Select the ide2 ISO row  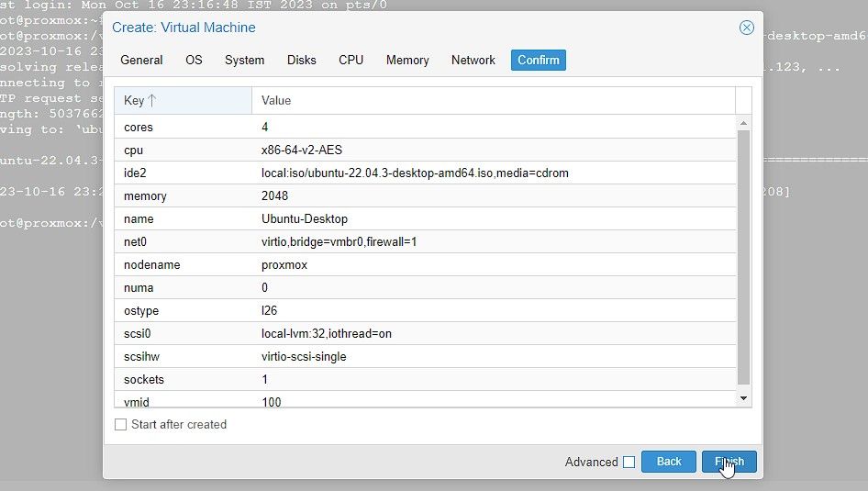pos(415,173)
